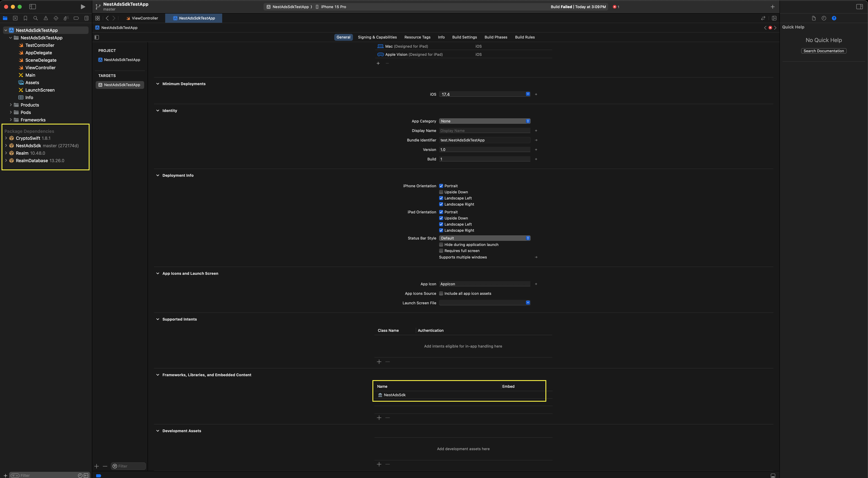868x478 pixels.
Task: Click the Bundle Identifier text field
Action: tap(485, 140)
